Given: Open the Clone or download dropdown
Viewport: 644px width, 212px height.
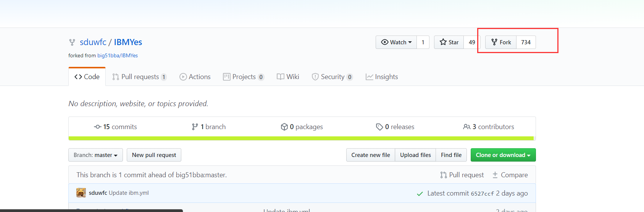Looking at the screenshot, I should [x=503, y=155].
